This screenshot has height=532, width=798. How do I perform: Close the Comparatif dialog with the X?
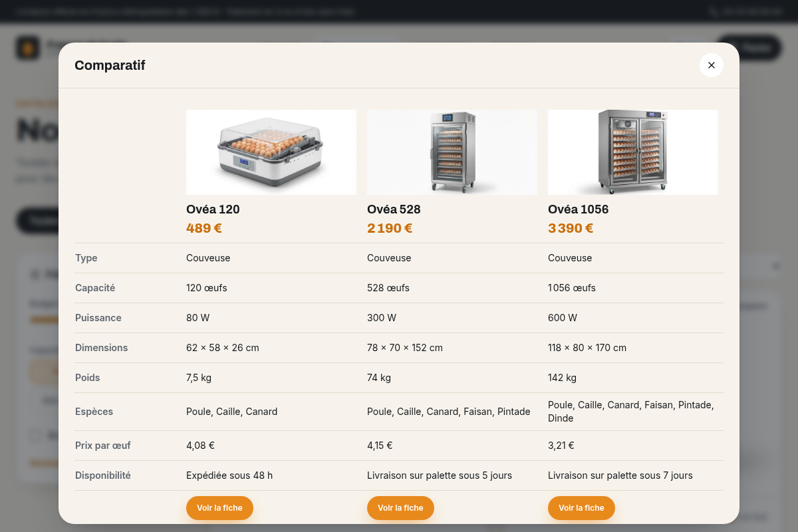click(712, 65)
